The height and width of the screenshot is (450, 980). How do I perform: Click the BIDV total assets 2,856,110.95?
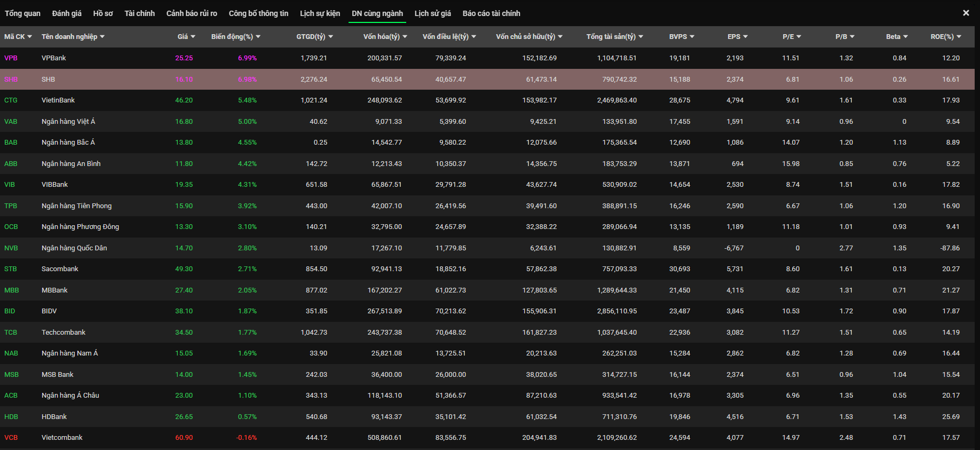point(617,311)
